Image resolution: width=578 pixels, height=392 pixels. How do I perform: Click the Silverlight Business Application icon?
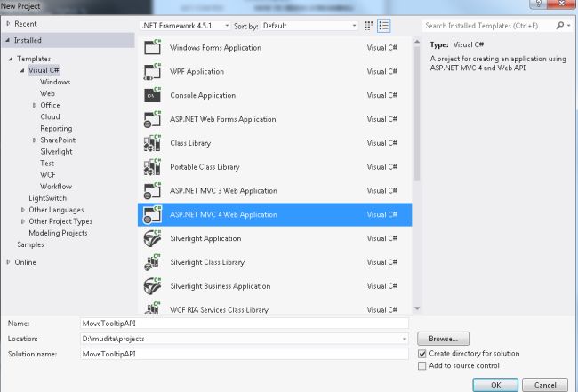tap(152, 286)
